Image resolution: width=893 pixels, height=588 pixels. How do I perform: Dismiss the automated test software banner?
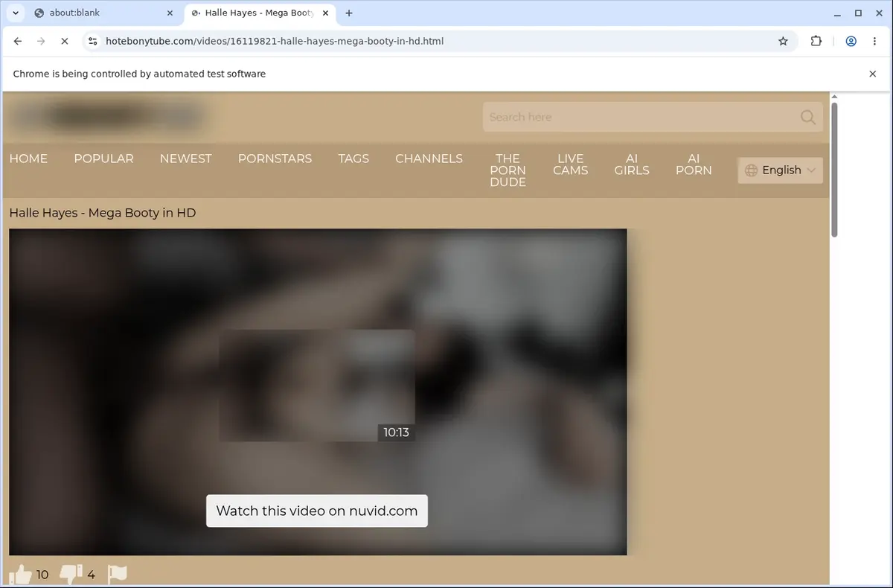tap(873, 74)
